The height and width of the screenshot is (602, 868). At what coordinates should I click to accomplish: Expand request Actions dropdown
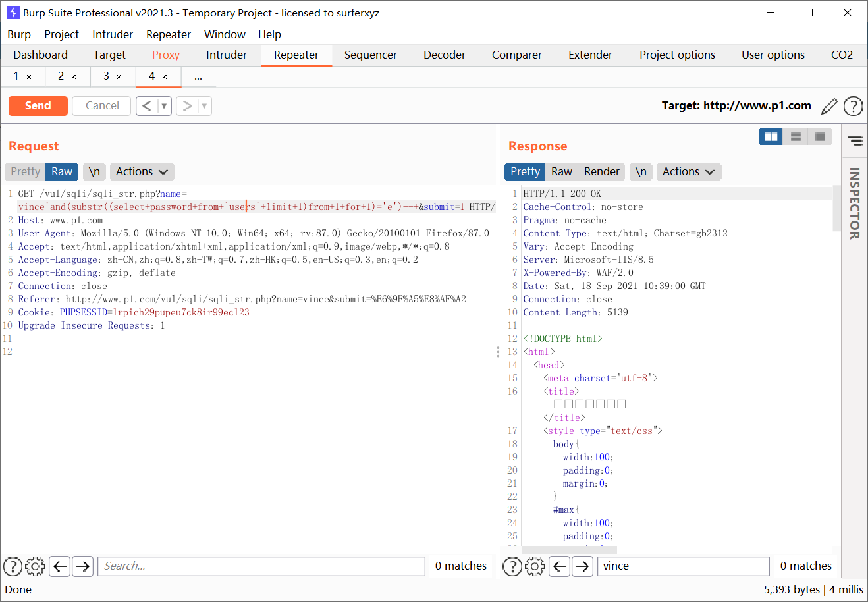[142, 172]
